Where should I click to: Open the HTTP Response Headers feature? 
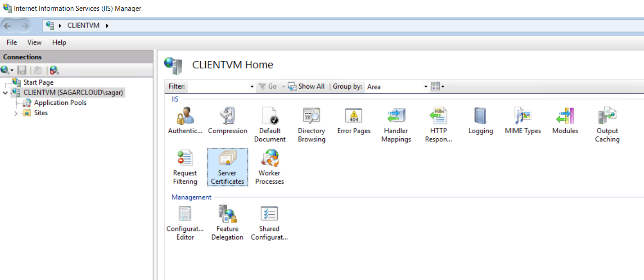point(438,125)
